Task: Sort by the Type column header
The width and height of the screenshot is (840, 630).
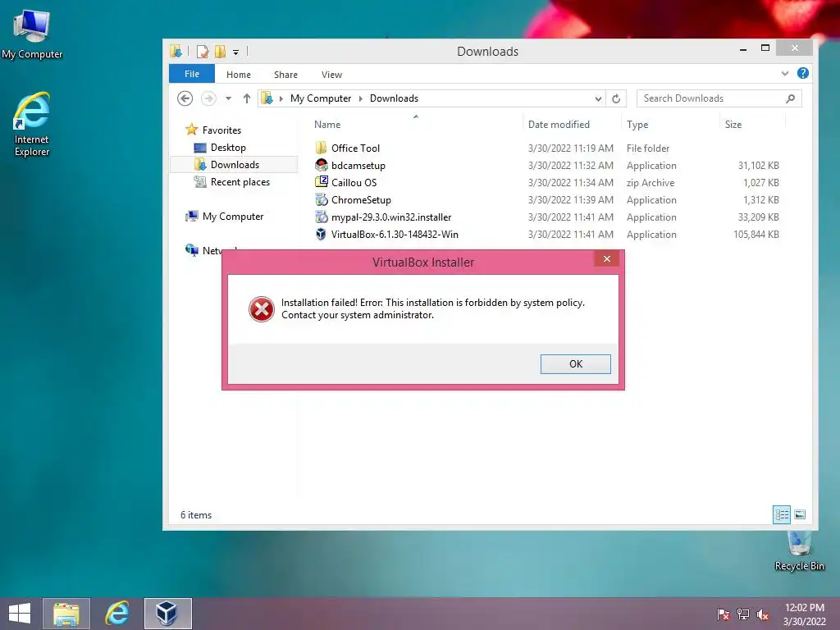Action: 637,125
